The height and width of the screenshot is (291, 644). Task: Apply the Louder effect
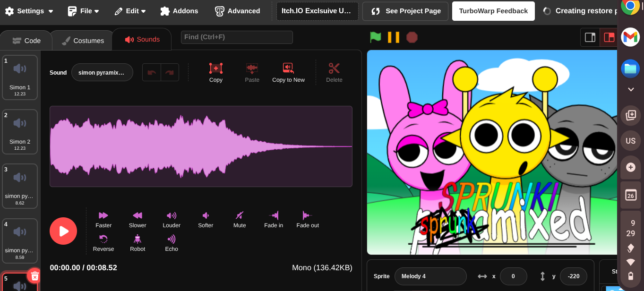(x=172, y=220)
